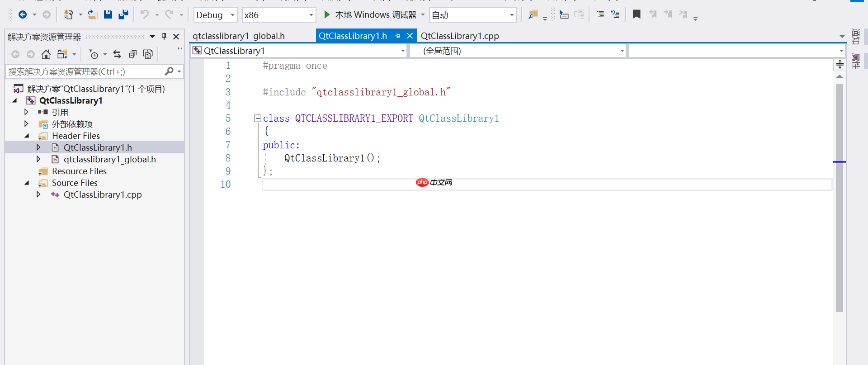Click the Open File folder icon

tap(92, 15)
